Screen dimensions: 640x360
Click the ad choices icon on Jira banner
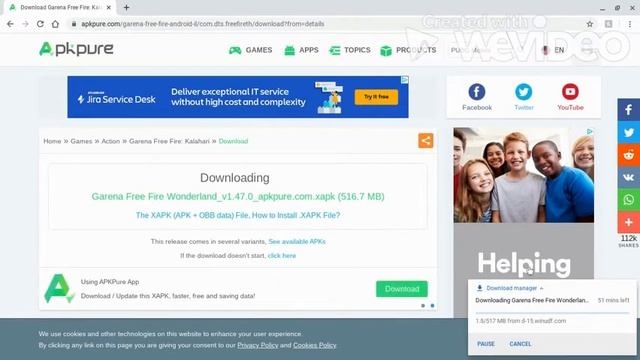coord(404,80)
